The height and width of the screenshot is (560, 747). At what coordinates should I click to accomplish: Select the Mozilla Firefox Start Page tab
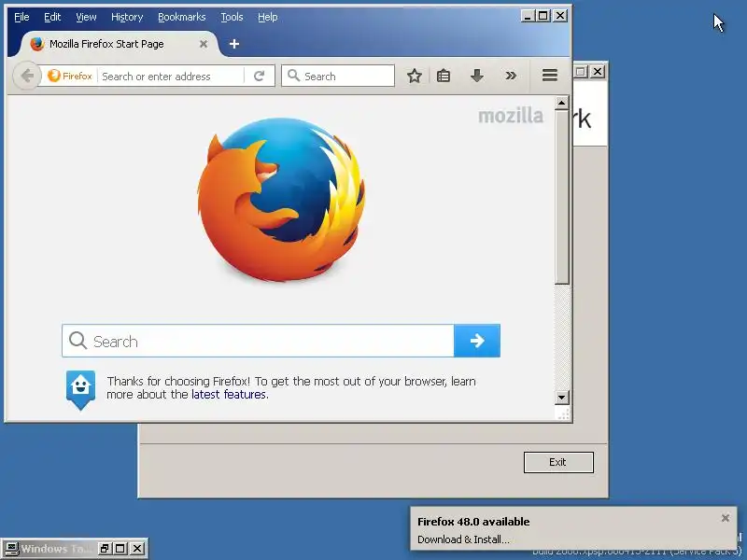coord(120,44)
